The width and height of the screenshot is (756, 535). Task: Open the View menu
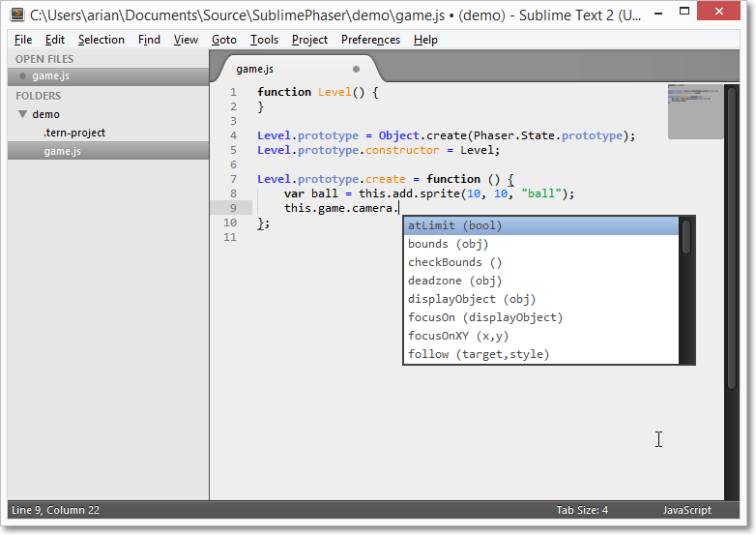[186, 40]
